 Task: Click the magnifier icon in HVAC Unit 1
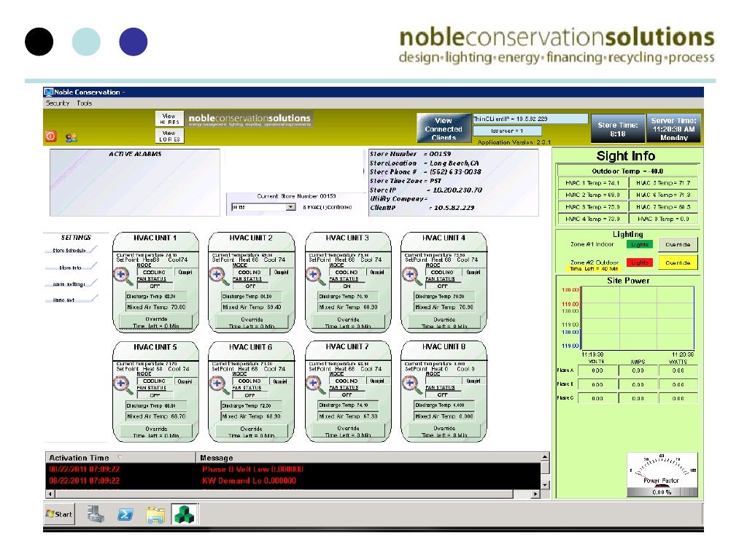tap(123, 276)
